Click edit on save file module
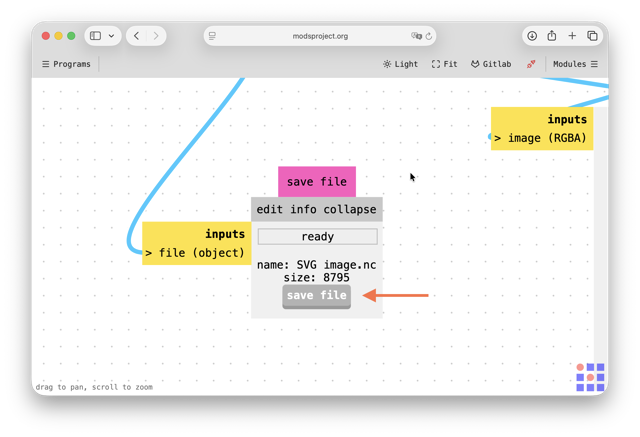 (269, 209)
